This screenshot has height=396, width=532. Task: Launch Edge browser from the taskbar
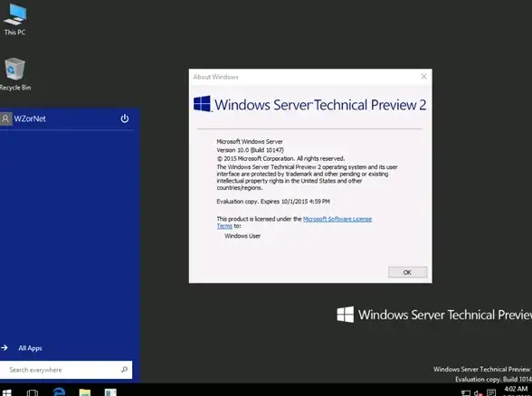tap(59, 391)
